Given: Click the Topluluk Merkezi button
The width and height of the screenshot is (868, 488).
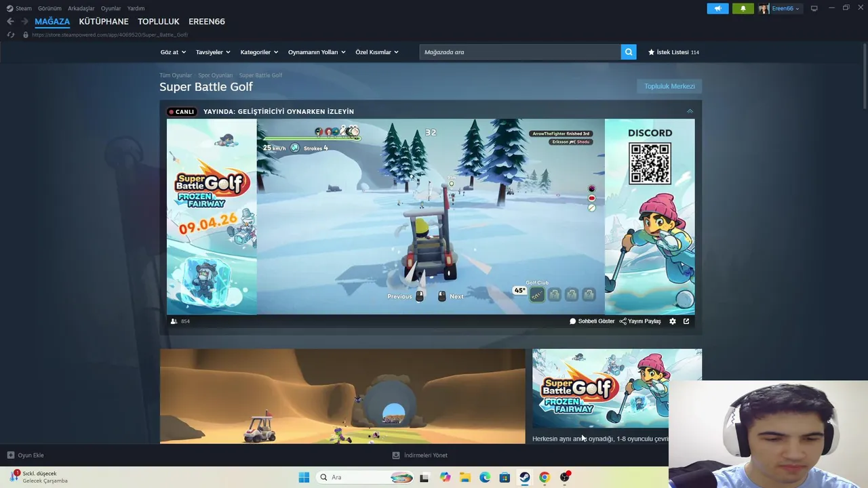Looking at the screenshot, I should point(669,86).
